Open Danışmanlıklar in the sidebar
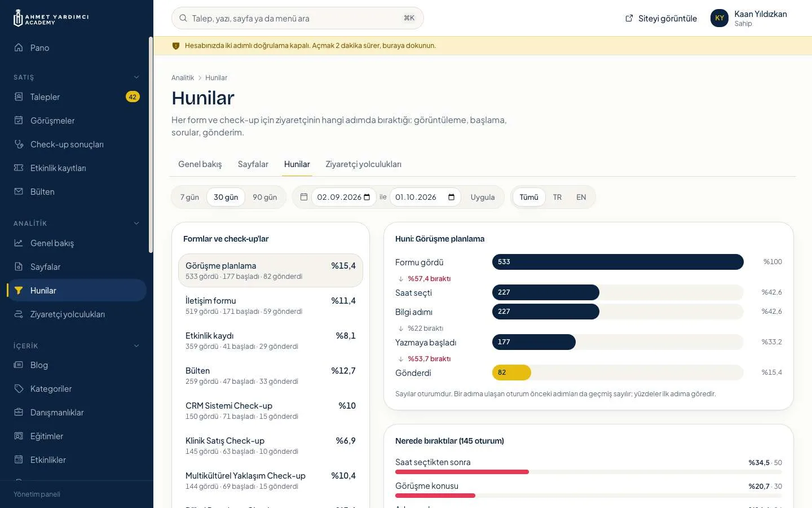The height and width of the screenshot is (508, 812). click(77, 413)
